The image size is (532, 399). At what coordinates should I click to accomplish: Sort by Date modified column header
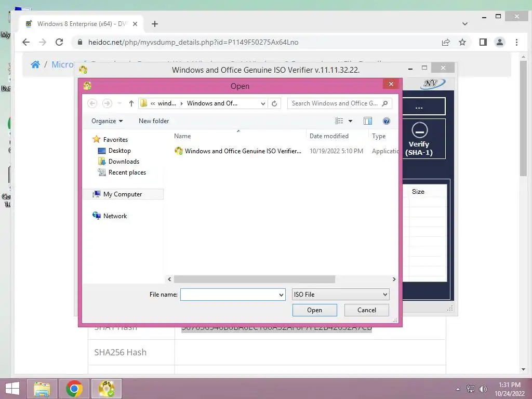coord(329,136)
